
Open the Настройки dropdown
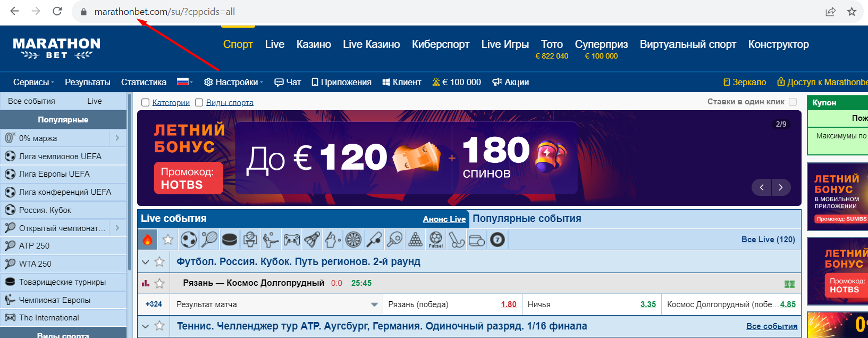coord(233,82)
